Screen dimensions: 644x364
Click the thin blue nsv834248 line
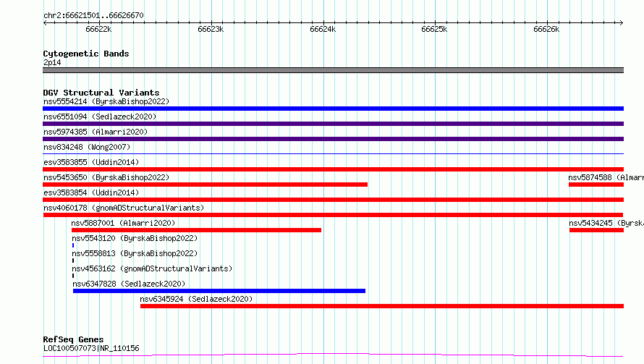(333, 153)
